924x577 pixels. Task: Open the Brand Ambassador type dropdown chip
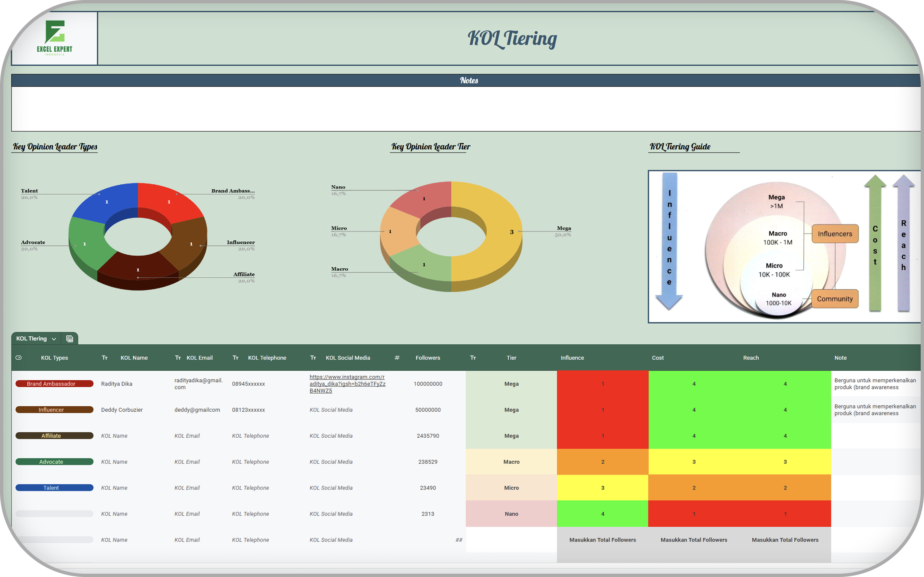tap(54, 384)
